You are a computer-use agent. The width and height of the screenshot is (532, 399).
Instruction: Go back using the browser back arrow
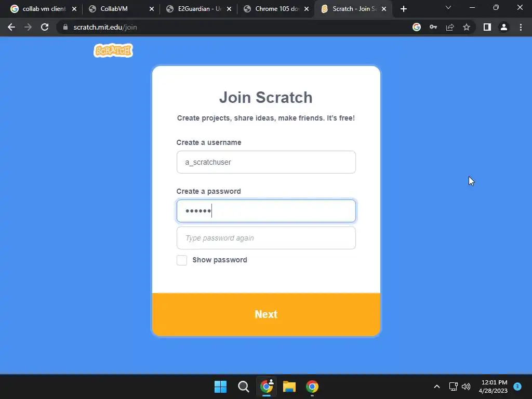point(11,27)
